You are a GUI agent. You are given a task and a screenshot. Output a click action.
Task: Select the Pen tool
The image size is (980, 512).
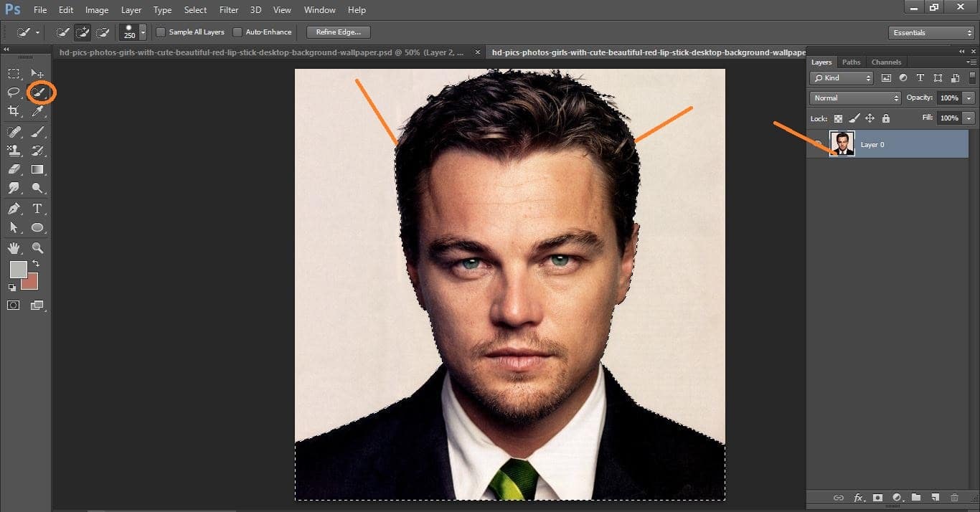point(14,209)
